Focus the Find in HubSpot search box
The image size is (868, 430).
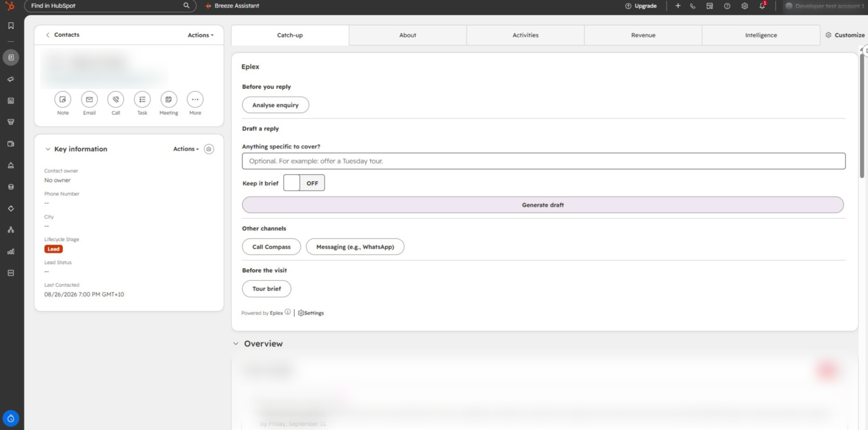click(110, 6)
